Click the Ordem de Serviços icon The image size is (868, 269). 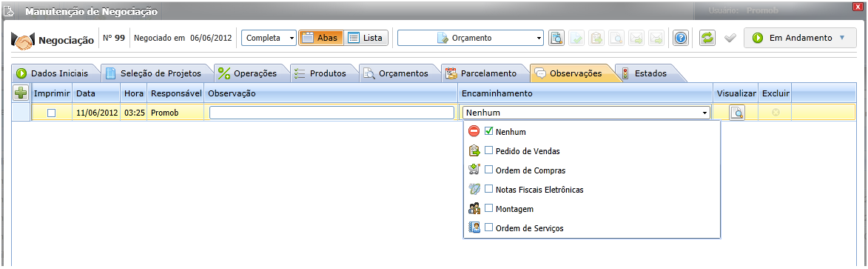pyautogui.click(x=474, y=228)
